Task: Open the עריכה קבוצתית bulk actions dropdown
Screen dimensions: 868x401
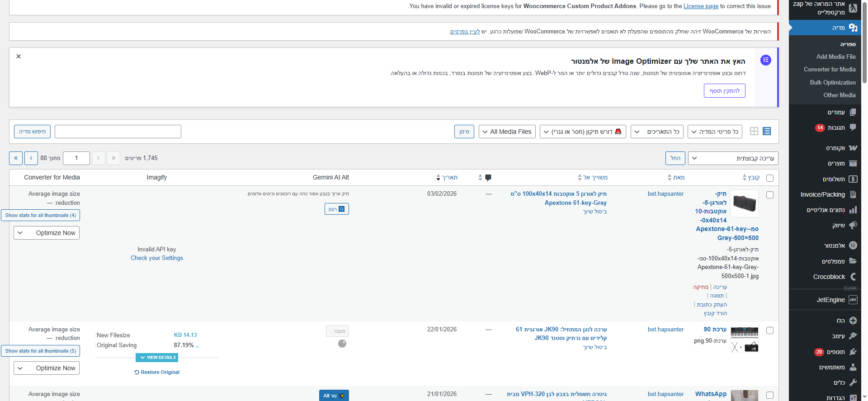Action: (733, 158)
